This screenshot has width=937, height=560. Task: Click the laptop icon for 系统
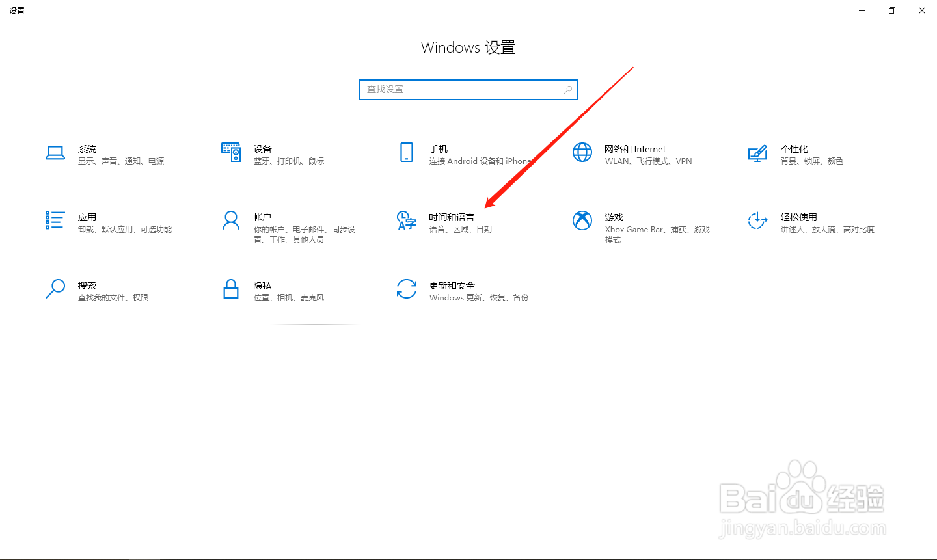point(55,153)
